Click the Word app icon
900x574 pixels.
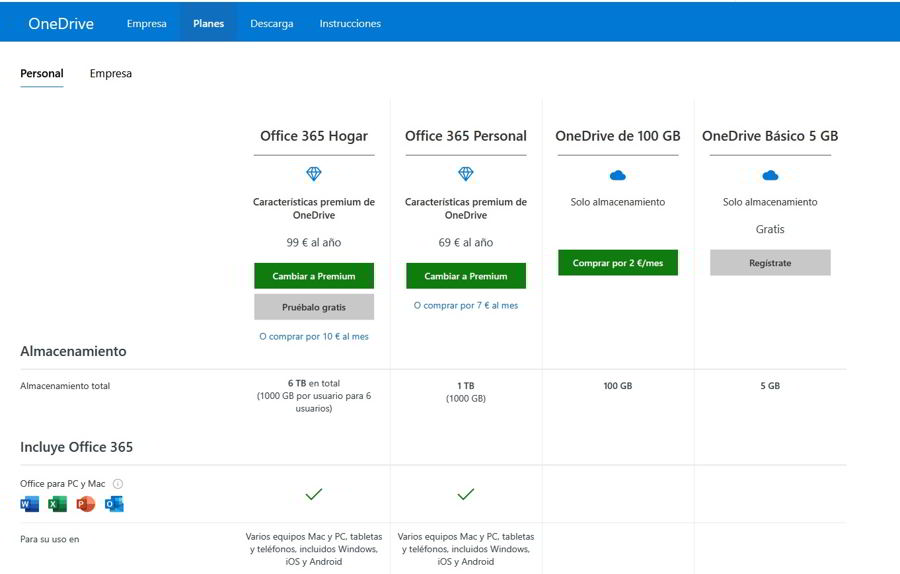tap(29, 504)
